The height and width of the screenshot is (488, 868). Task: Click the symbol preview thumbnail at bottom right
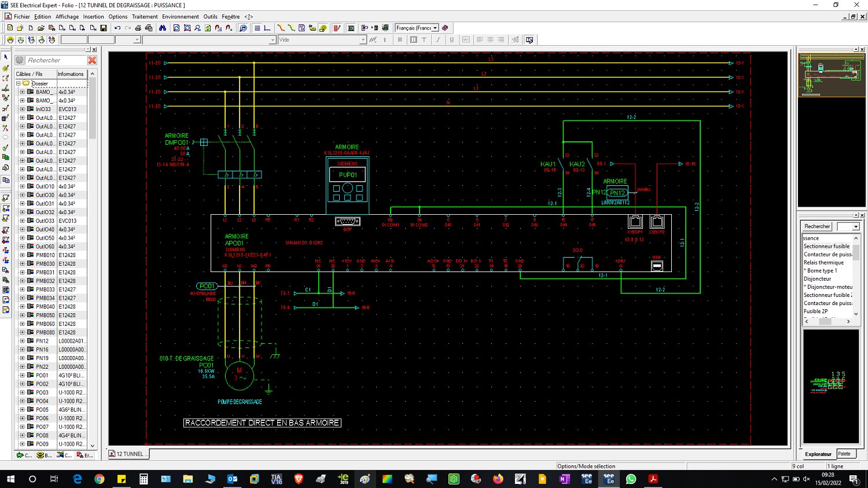[830, 387]
